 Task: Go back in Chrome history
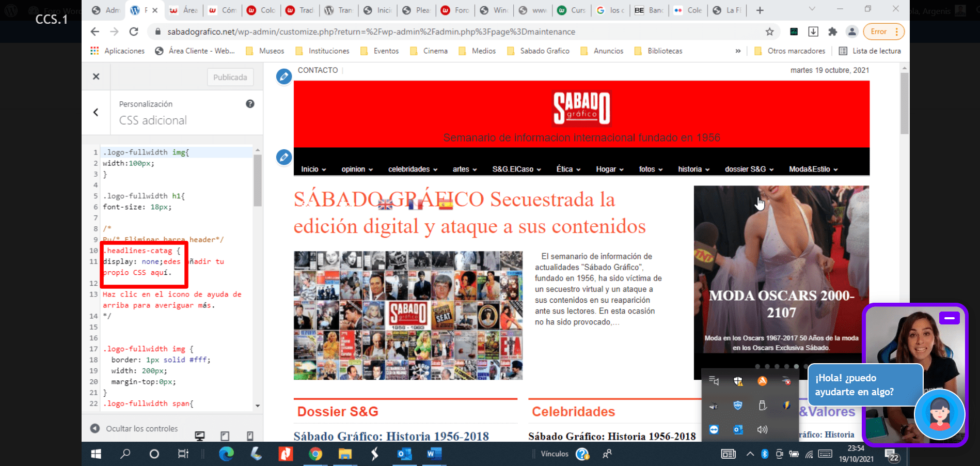[x=95, y=32]
